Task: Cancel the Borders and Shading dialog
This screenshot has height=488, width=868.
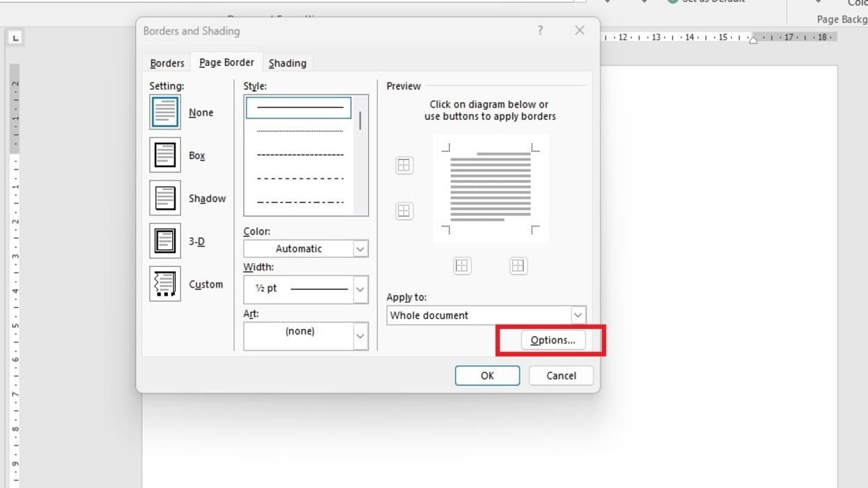Action: (x=561, y=375)
